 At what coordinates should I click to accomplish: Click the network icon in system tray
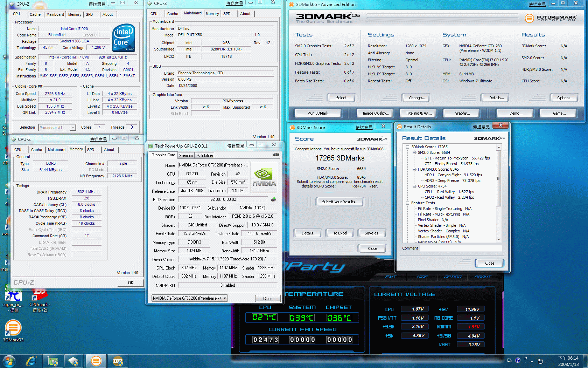point(540,361)
